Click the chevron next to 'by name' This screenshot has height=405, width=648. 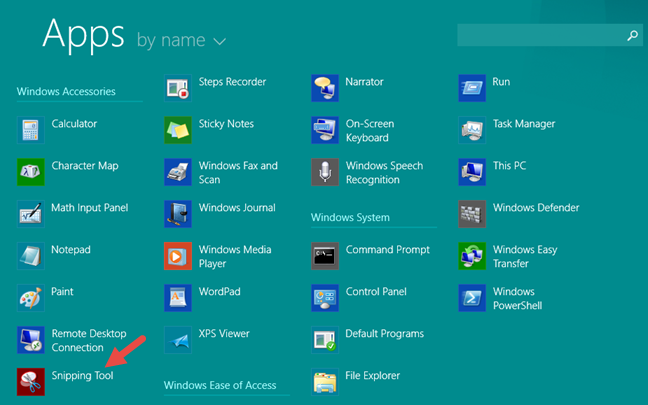(219, 41)
